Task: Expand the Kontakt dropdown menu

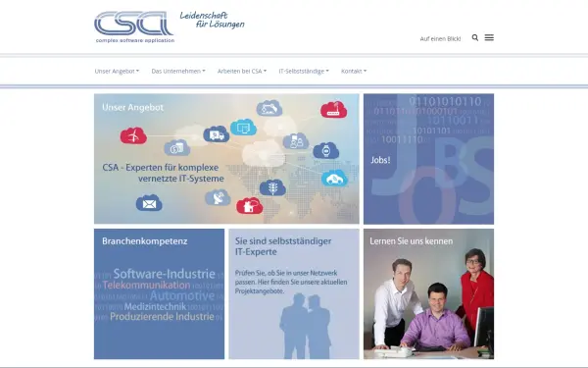Action: click(354, 71)
